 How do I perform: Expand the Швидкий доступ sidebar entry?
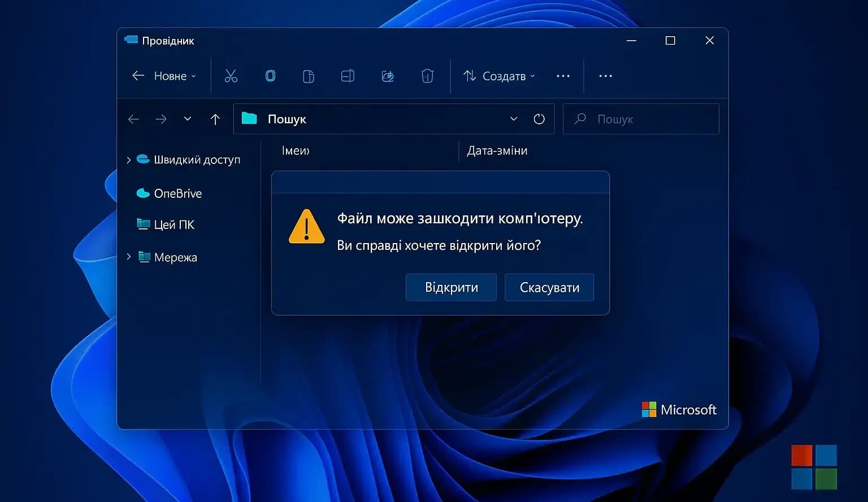coord(128,159)
